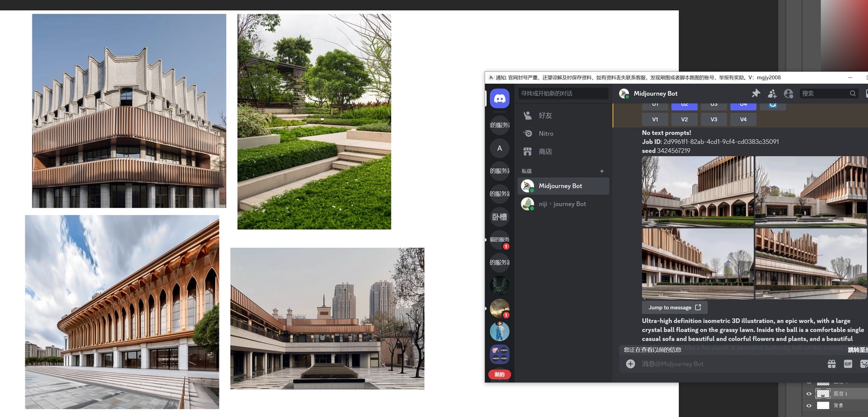Click the 寻找或开始新的对话 search field
This screenshot has width=868, height=417.
coord(563,93)
